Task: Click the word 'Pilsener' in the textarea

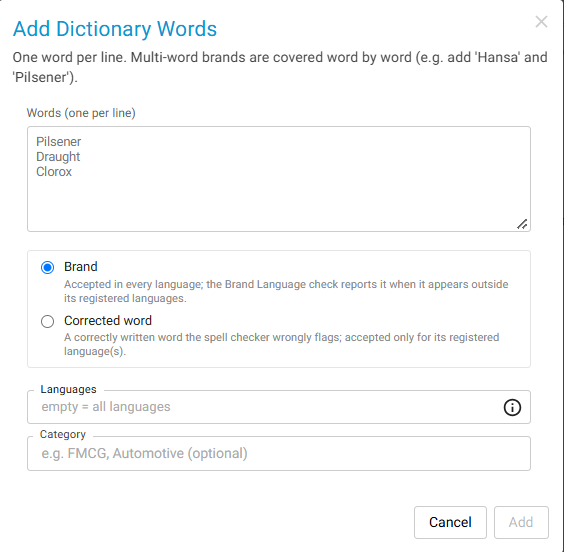Action: click(x=59, y=142)
